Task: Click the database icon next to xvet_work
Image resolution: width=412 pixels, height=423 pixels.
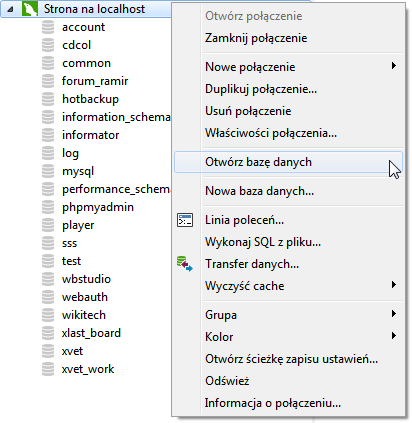Action: tap(48, 369)
